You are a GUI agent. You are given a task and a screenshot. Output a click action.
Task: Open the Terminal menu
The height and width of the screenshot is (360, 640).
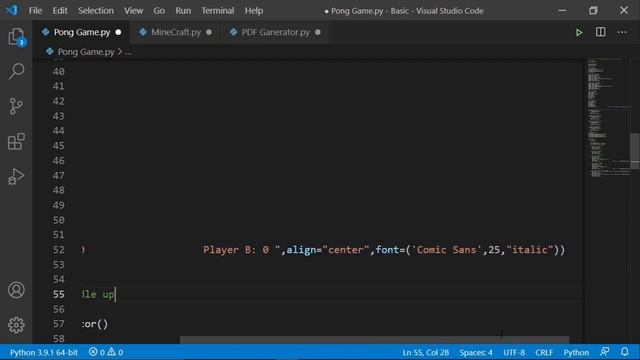(218, 11)
